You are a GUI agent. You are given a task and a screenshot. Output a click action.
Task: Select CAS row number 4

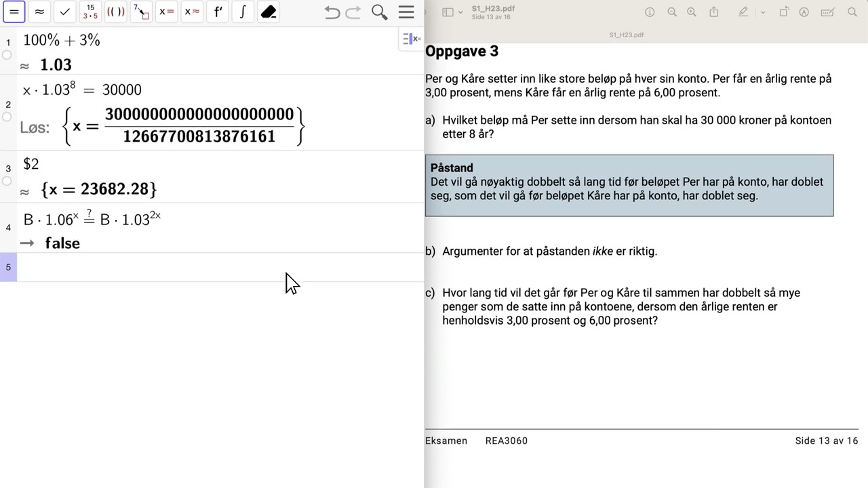[8, 228]
